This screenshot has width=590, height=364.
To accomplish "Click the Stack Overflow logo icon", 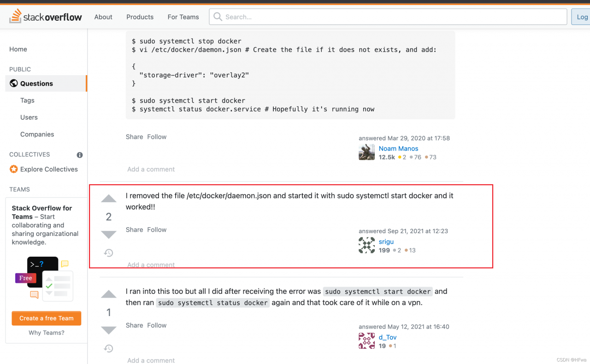I will pyautogui.click(x=15, y=15).
